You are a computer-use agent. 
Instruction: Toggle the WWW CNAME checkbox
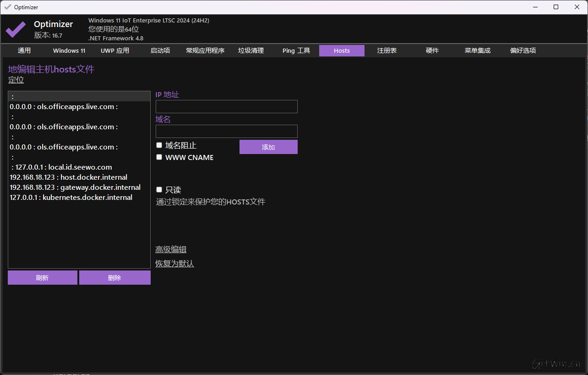click(159, 157)
